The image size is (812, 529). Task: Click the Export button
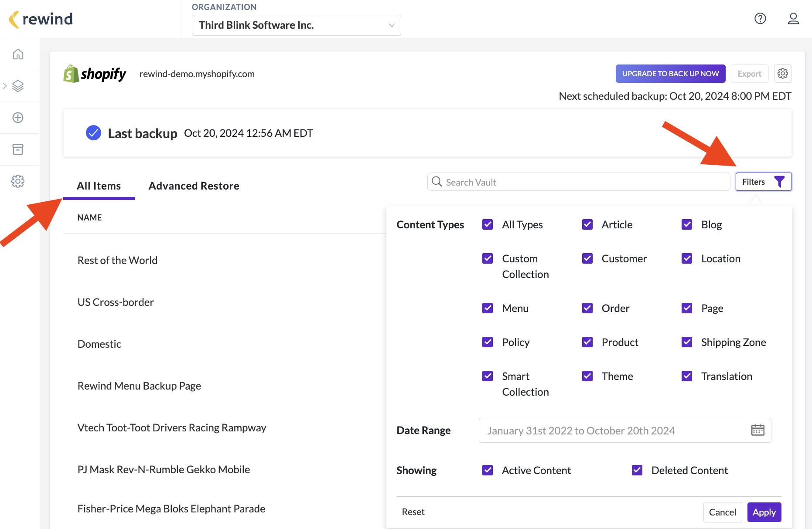tap(750, 74)
